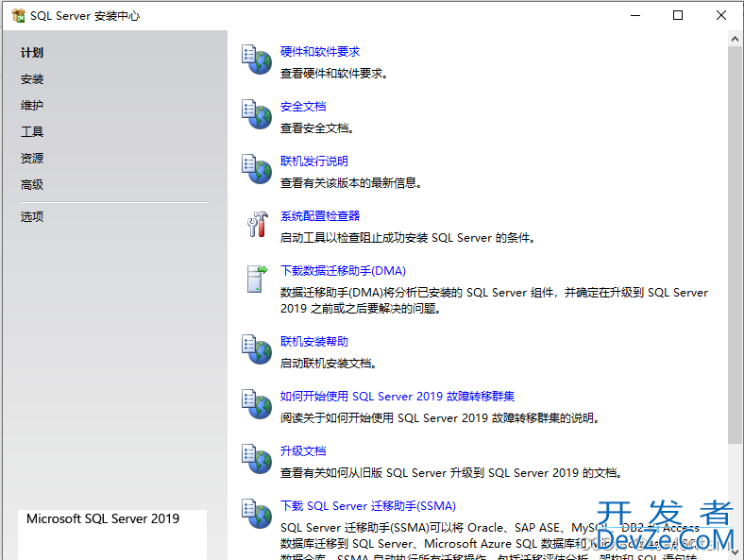744x560 pixels.
Task: Click the 联机安装帮助 globe icon
Action: pos(257,349)
